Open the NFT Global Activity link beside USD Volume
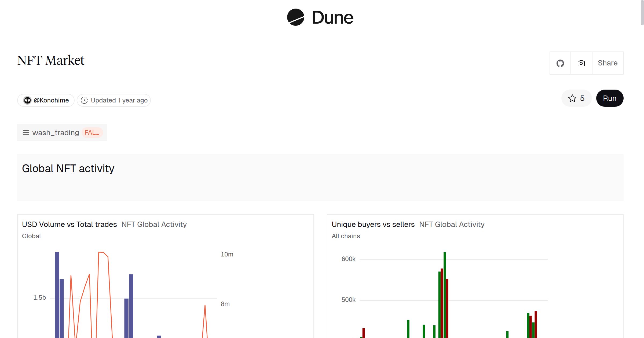Viewport: 644px width, 338px height. [154, 224]
